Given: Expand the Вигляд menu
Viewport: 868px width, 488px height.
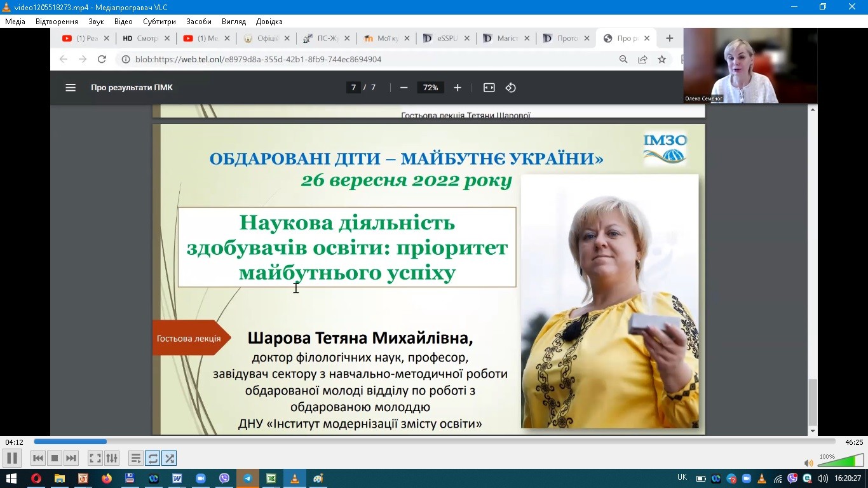Looking at the screenshot, I should click(233, 21).
